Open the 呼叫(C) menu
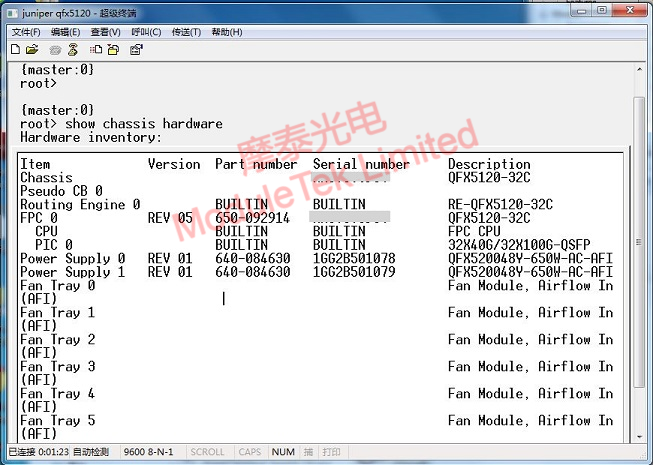The width and height of the screenshot is (653, 465). [x=146, y=32]
